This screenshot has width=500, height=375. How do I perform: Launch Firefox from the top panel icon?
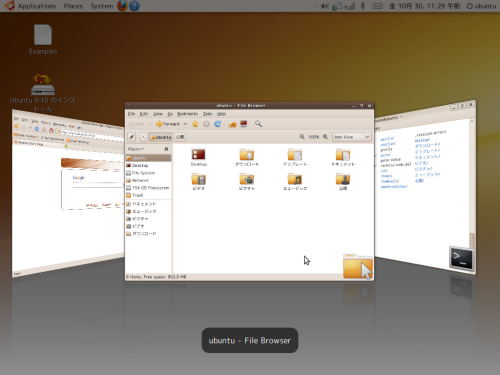pyautogui.click(x=123, y=6)
